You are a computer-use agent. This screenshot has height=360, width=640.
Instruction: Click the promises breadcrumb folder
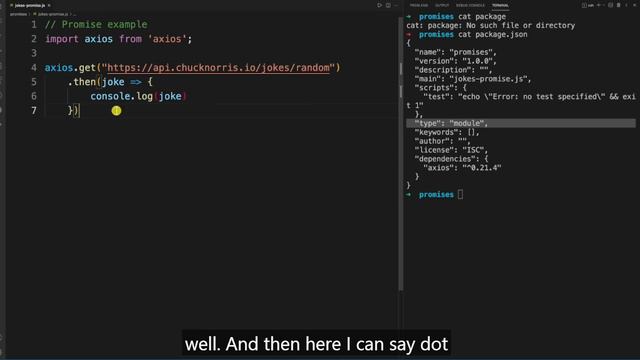[18, 14]
